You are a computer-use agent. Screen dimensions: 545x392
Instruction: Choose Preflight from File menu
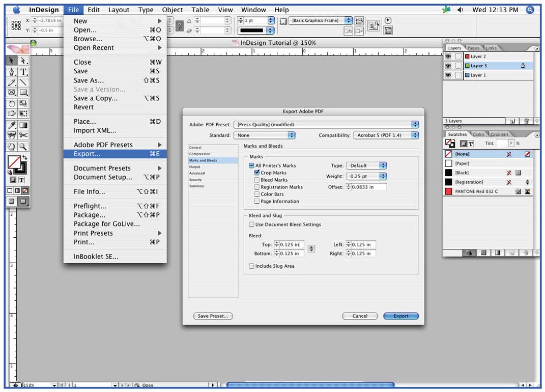click(x=115, y=206)
